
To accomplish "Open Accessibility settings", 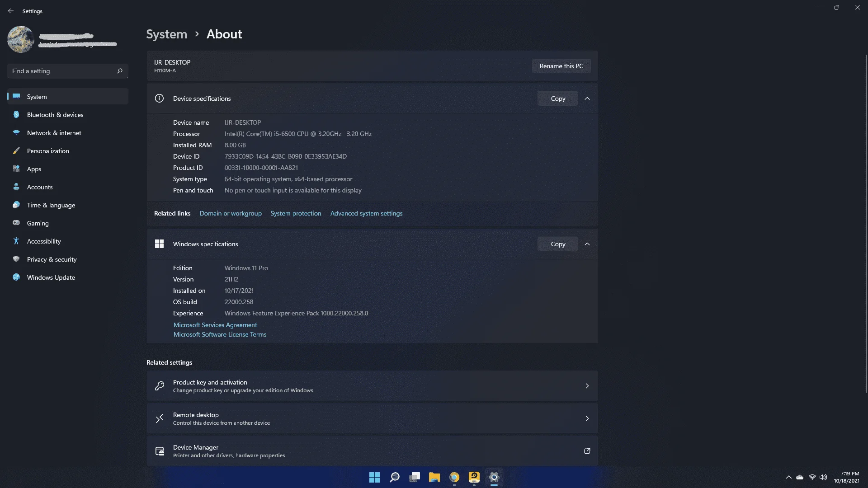I will (68, 241).
